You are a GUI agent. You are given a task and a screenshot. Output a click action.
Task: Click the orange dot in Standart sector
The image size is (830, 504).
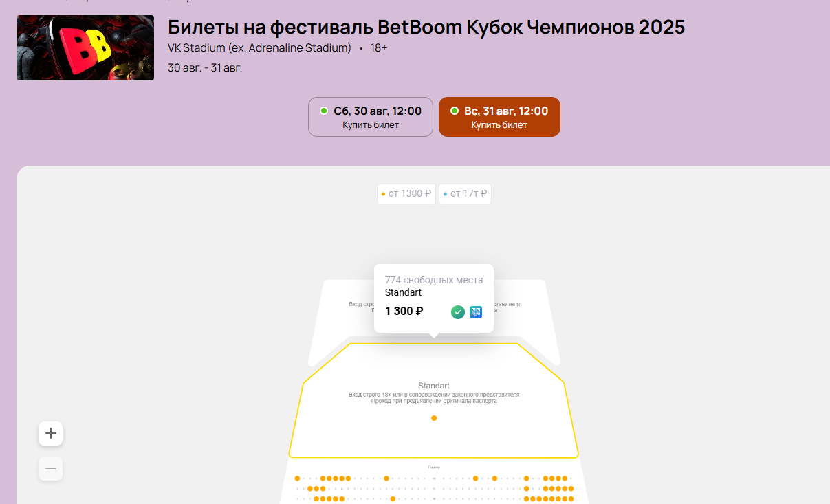[x=434, y=418]
